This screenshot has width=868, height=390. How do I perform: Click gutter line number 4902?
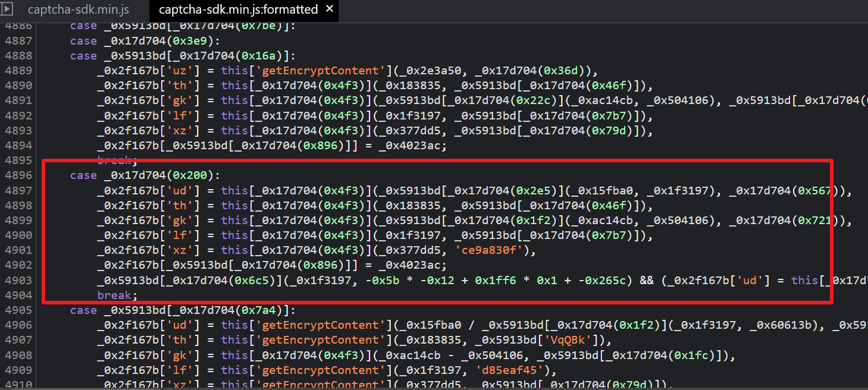tap(17, 265)
